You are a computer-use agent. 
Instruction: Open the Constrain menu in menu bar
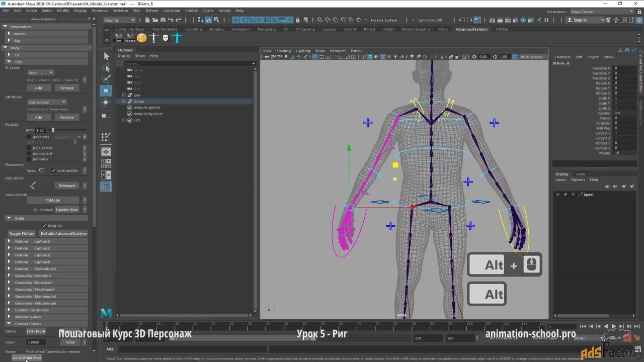point(172,11)
